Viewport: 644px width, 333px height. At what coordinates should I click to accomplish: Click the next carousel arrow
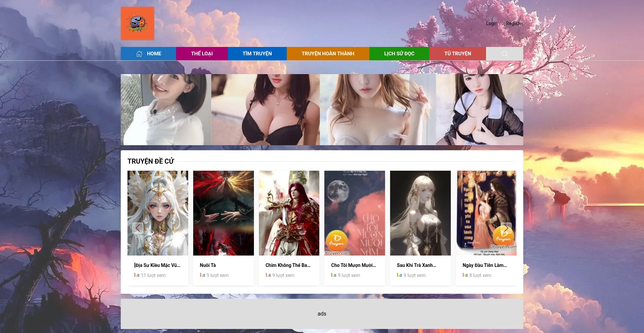506,228
